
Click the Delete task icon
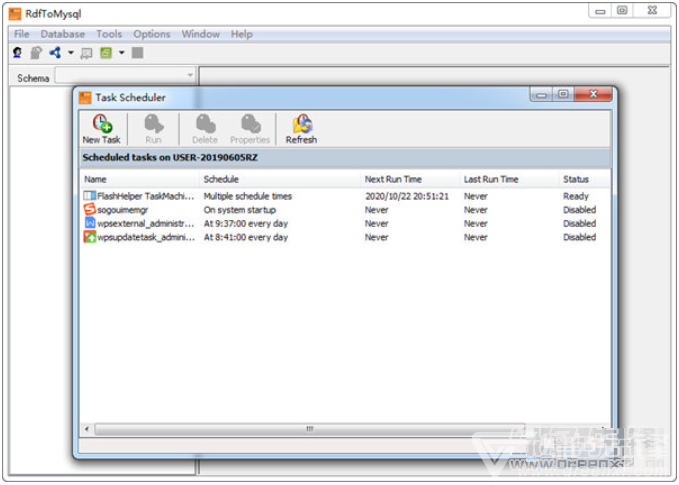[205, 124]
